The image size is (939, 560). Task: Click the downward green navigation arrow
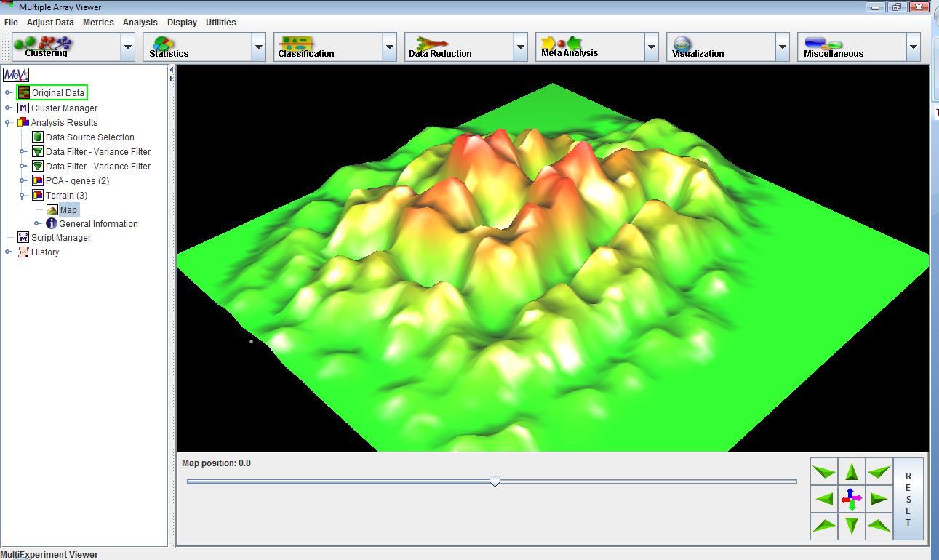[x=852, y=525]
